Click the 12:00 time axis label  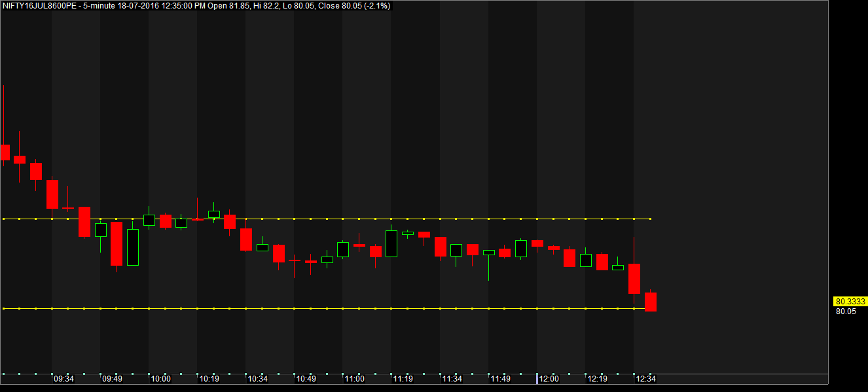tap(549, 379)
